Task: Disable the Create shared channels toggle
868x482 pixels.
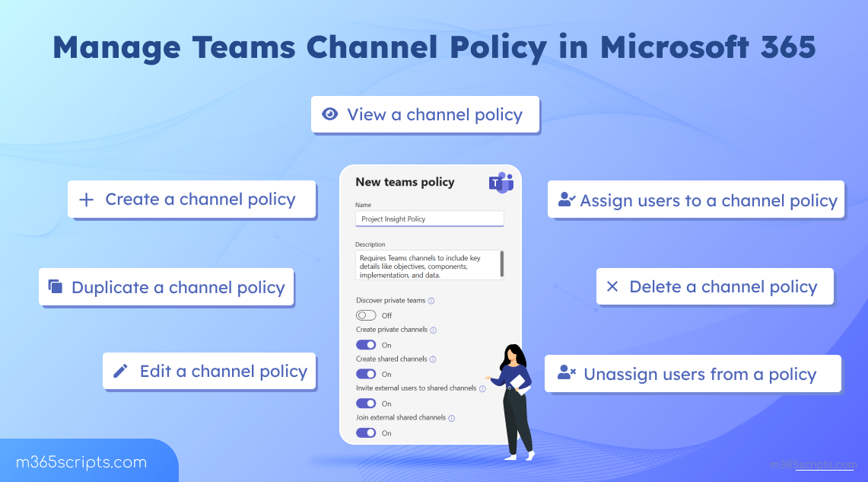Action: pyautogui.click(x=366, y=374)
